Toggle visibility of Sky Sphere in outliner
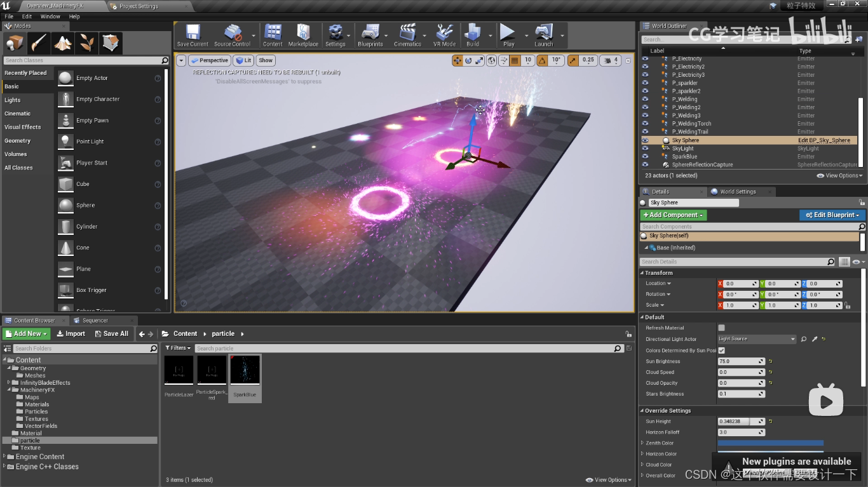 tap(645, 140)
